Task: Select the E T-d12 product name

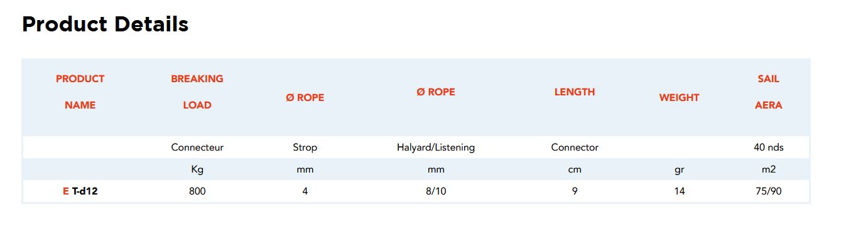Action: tap(80, 191)
